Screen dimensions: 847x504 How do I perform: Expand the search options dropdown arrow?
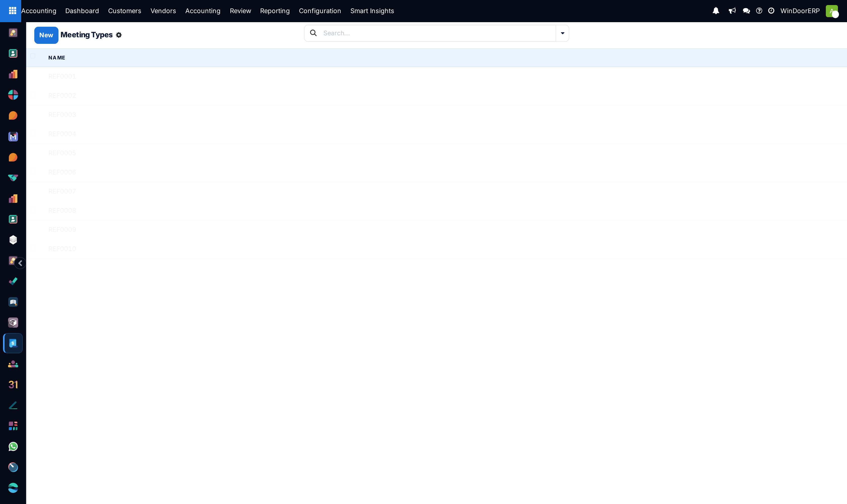pos(562,33)
